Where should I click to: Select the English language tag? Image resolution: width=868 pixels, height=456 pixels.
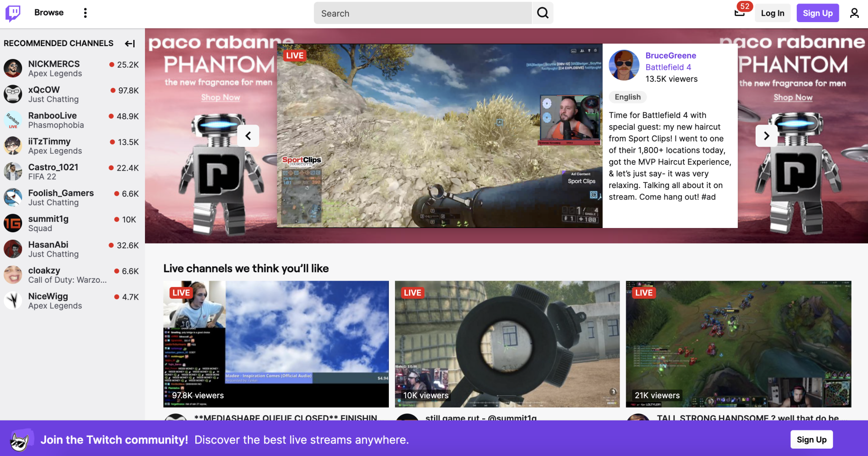628,97
